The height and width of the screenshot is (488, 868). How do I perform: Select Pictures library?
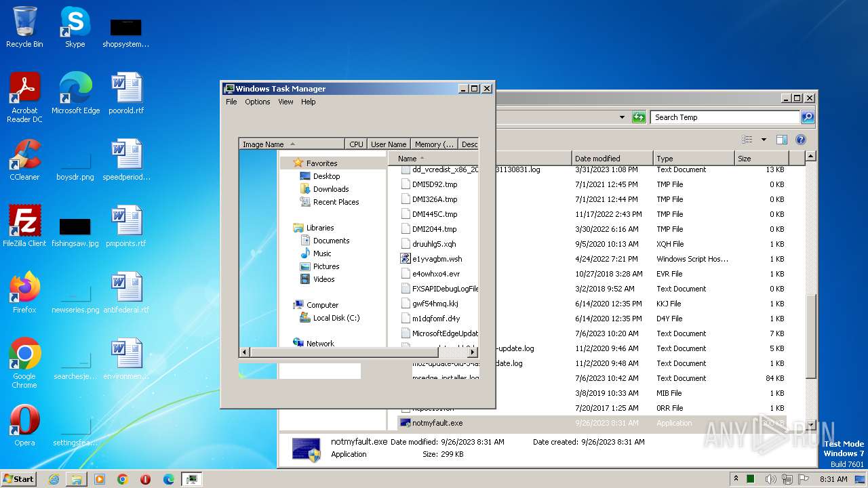pyautogui.click(x=326, y=266)
